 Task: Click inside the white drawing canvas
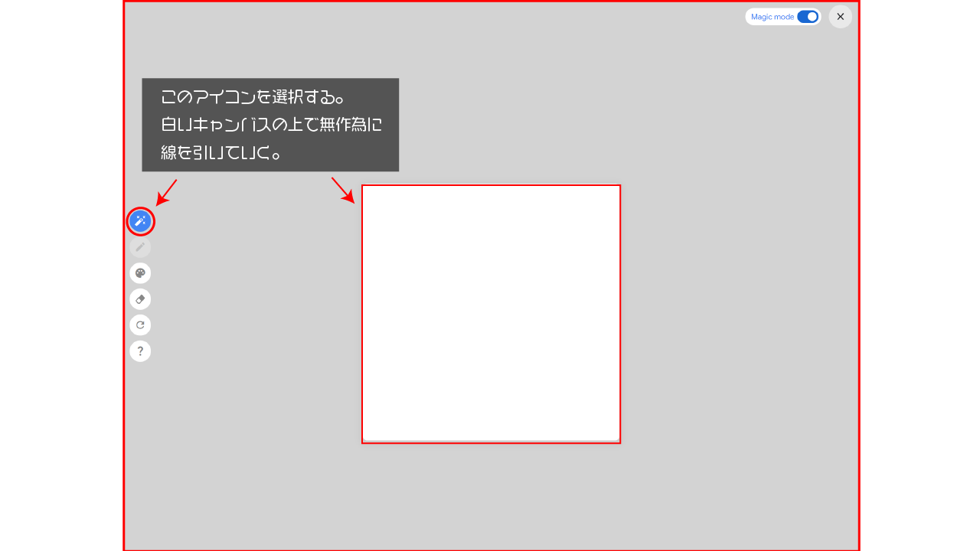(491, 314)
